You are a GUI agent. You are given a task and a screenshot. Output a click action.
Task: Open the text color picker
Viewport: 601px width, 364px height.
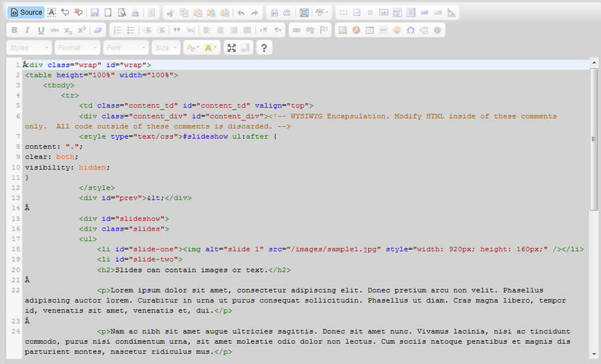(x=192, y=48)
